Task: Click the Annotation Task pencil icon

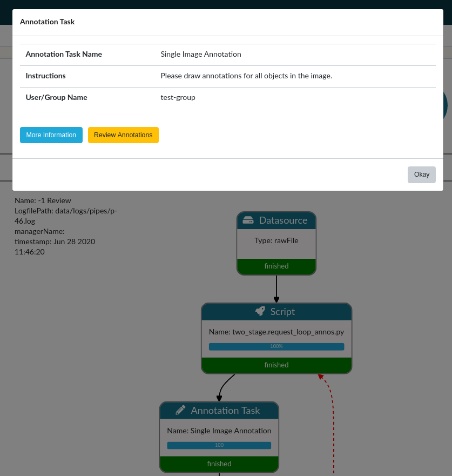Action: pos(181,411)
